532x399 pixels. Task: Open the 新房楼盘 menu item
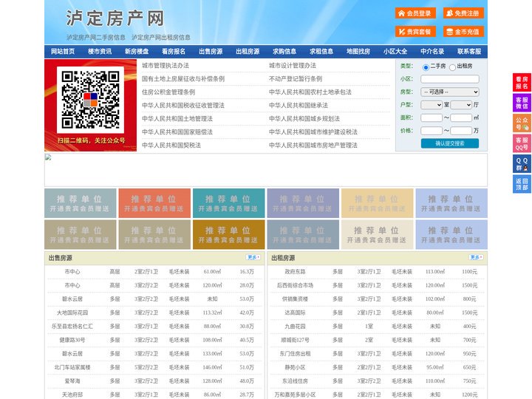137,52
